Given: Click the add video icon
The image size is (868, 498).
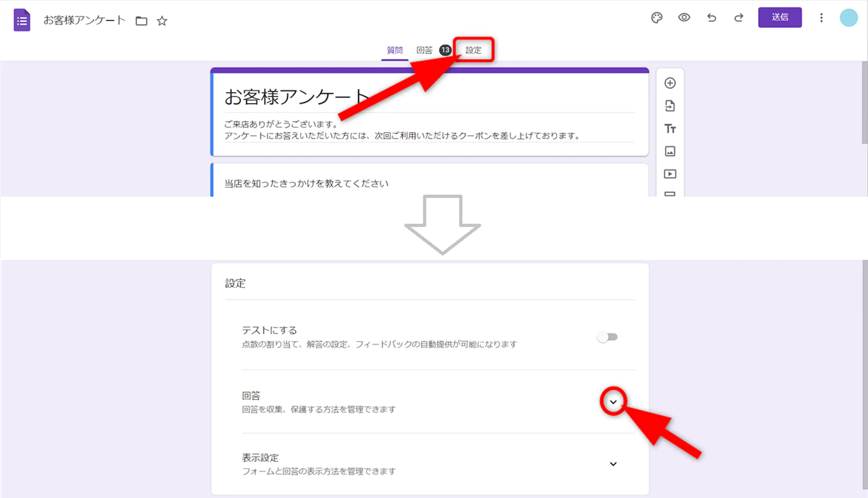Looking at the screenshot, I should coord(670,174).
